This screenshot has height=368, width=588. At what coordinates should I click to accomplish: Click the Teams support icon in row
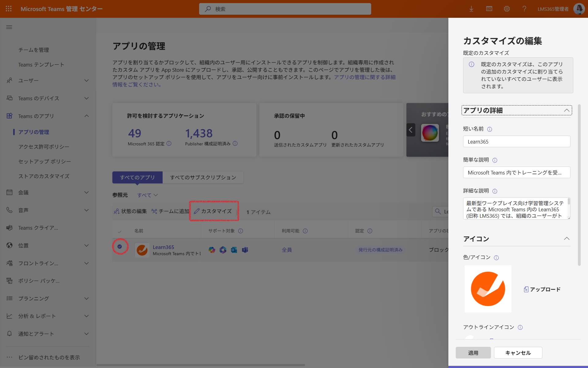245,250
